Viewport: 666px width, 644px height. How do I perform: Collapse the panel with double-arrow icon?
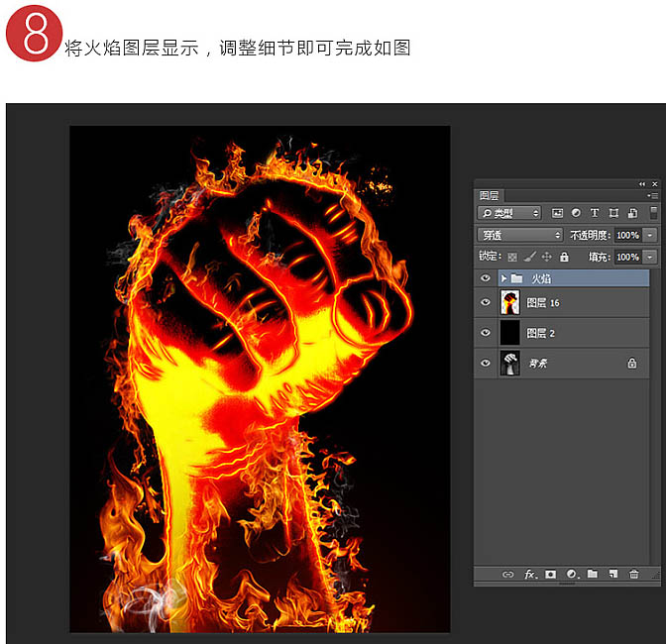pos(642,184)
